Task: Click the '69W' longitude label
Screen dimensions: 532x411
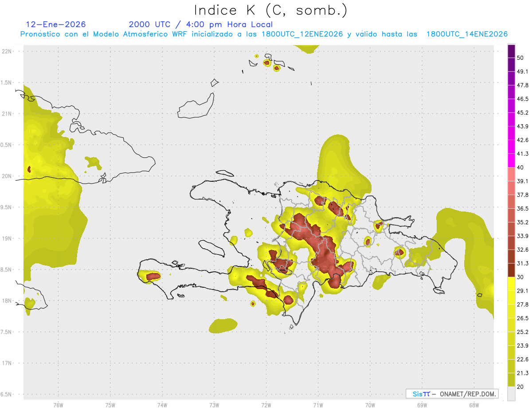Action: [422, 405]
